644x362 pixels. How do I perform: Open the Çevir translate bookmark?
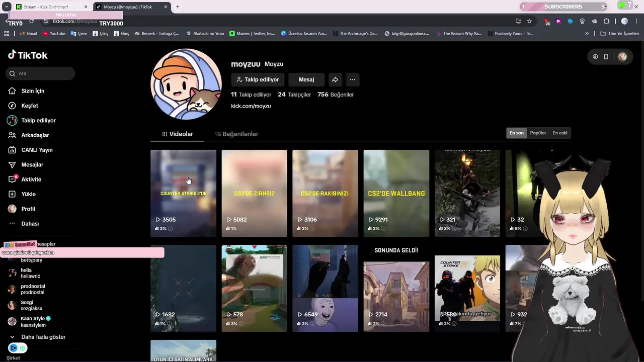coord(79,34)
